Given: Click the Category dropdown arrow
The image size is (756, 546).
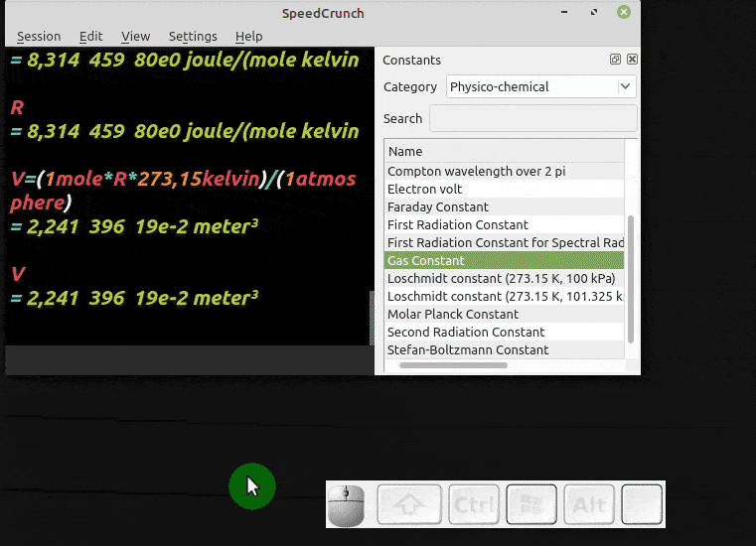Looking at the screenshot, I should [x=625, y=86].
